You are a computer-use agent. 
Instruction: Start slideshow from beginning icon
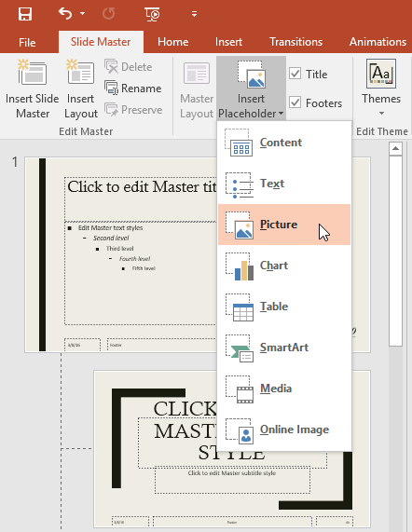pyautogui.click(x=152, y=14)
